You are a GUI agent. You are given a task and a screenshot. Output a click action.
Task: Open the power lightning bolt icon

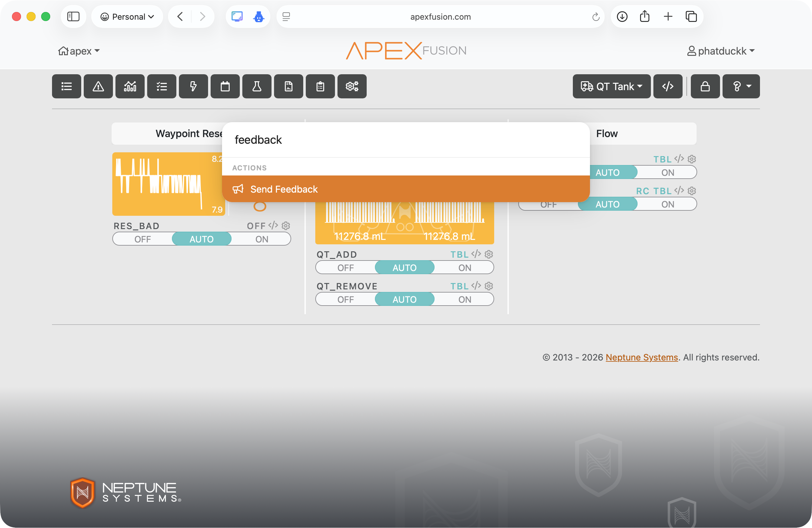point(193,86)
